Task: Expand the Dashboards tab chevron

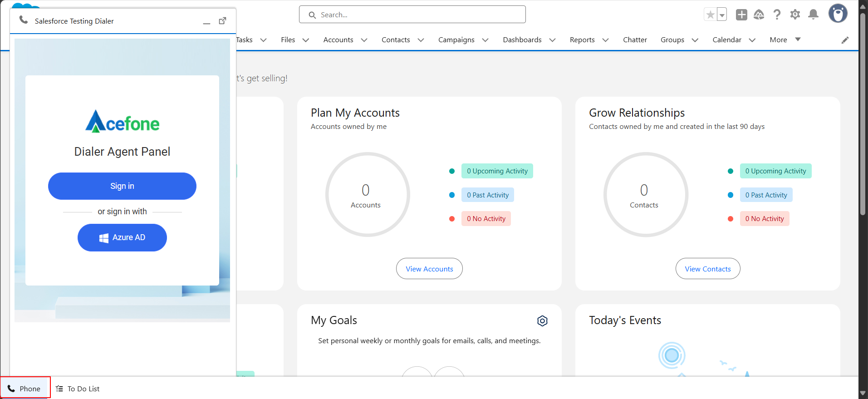Action: pos(552,40)
